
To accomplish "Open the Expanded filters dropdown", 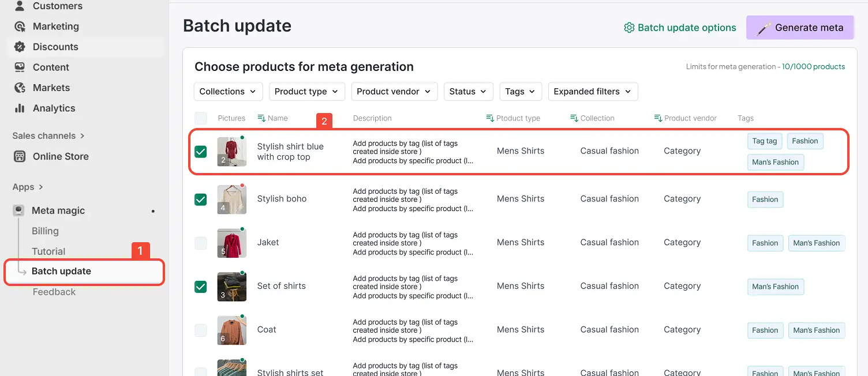I will [x=593, y=91].
